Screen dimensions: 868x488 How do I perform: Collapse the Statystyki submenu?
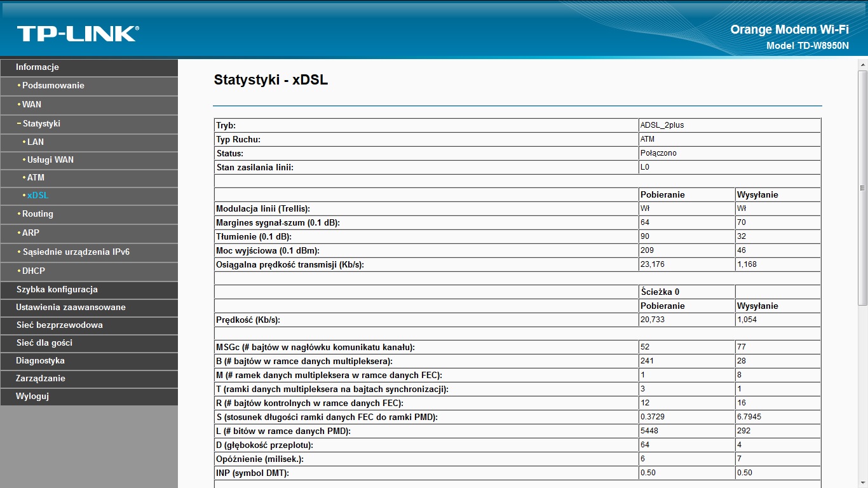coord(89,124)
